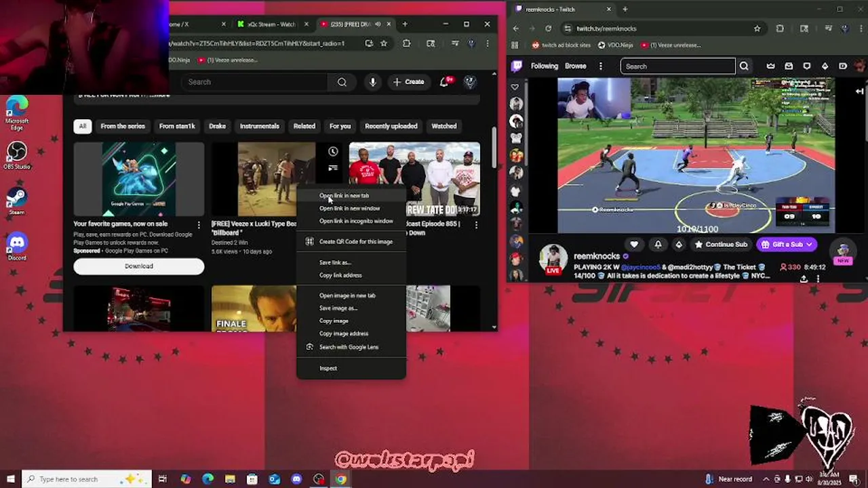Go back in Twitch browser window
The width and height of the screenshot is (868, 488).
click(x=516, y=28)
